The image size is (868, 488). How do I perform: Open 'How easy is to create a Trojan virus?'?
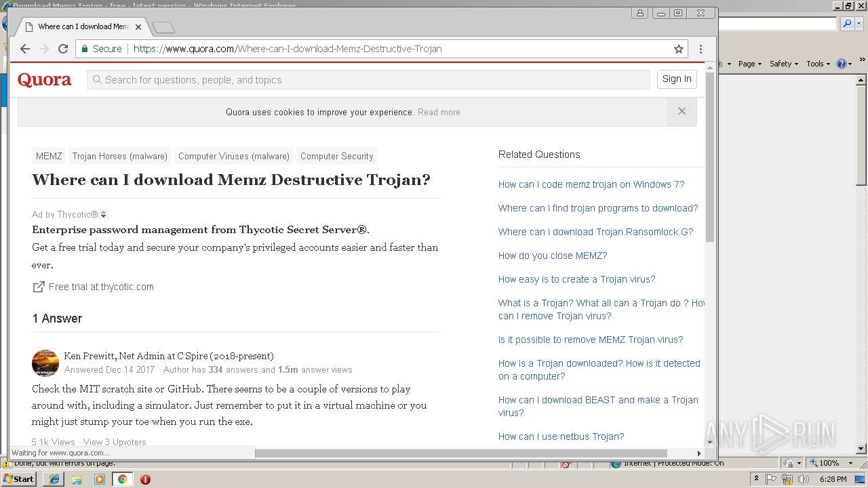pyautogui.click(x=577, y=279)
